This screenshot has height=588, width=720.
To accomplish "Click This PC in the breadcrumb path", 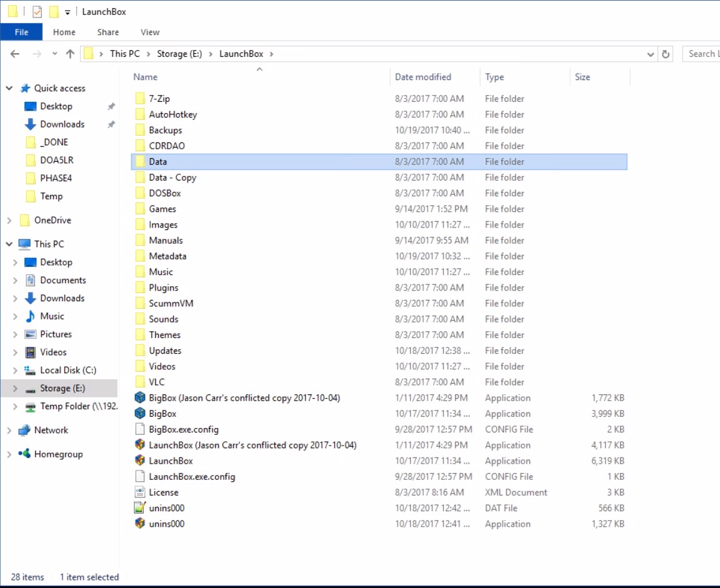I will pos(125,54).
